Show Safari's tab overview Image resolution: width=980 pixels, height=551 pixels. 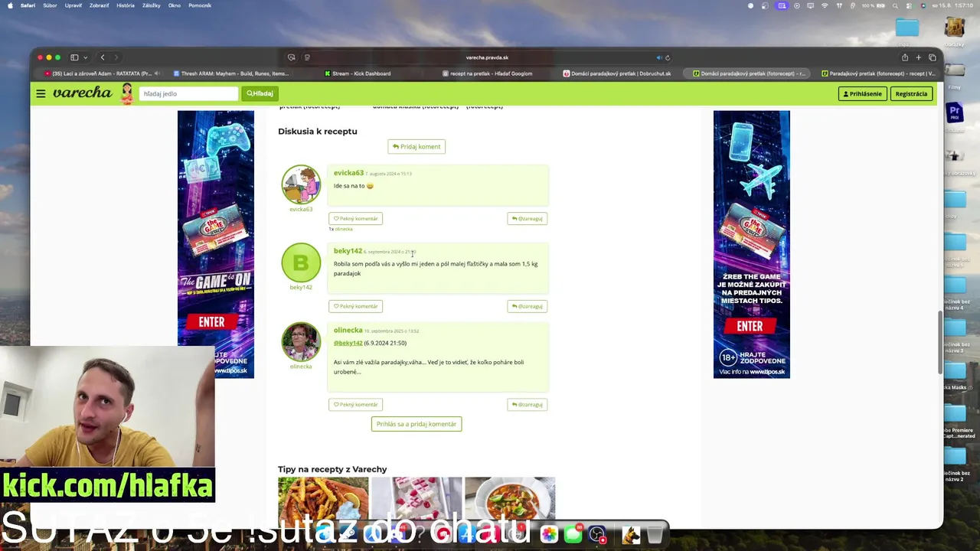coord(933,57)
